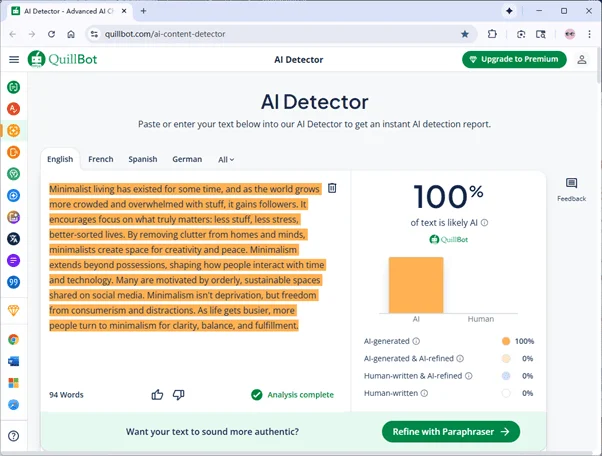Click the QuillBot logo
Image resolution: width=602 pixels, height=456 pixels.
[x=63, y=59]
